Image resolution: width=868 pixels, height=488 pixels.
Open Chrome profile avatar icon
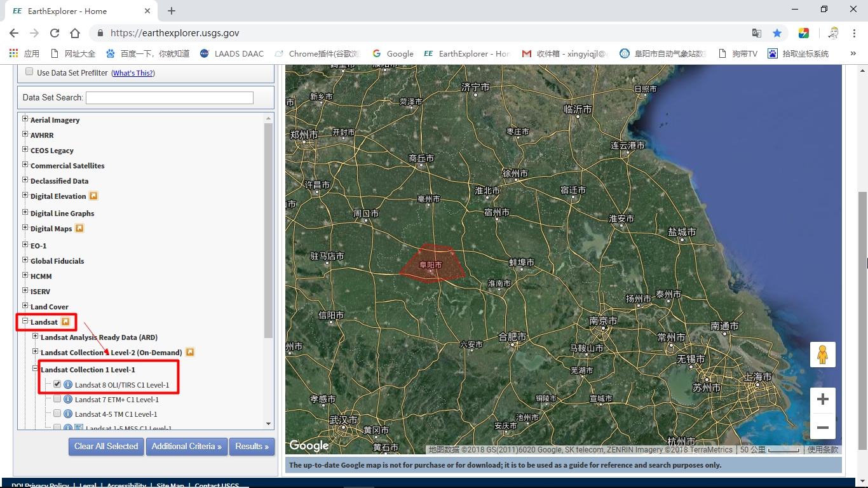pyautogui.click(x=834, y=33)
